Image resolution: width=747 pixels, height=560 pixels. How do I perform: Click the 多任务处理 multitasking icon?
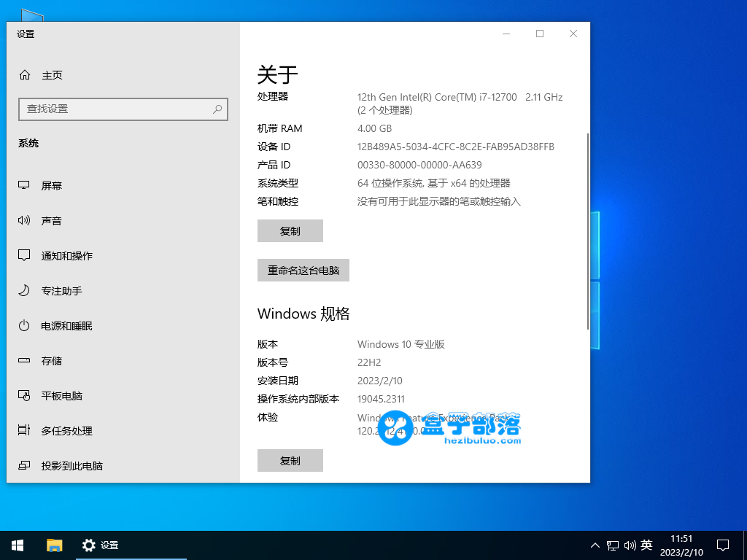(x=24, y=430)
